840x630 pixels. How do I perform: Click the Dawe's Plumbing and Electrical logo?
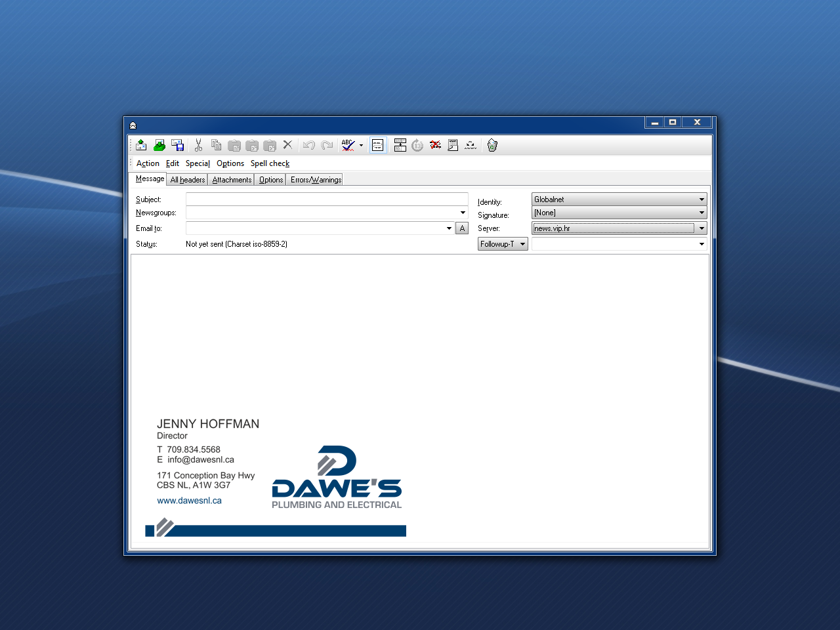pos(337,477)
